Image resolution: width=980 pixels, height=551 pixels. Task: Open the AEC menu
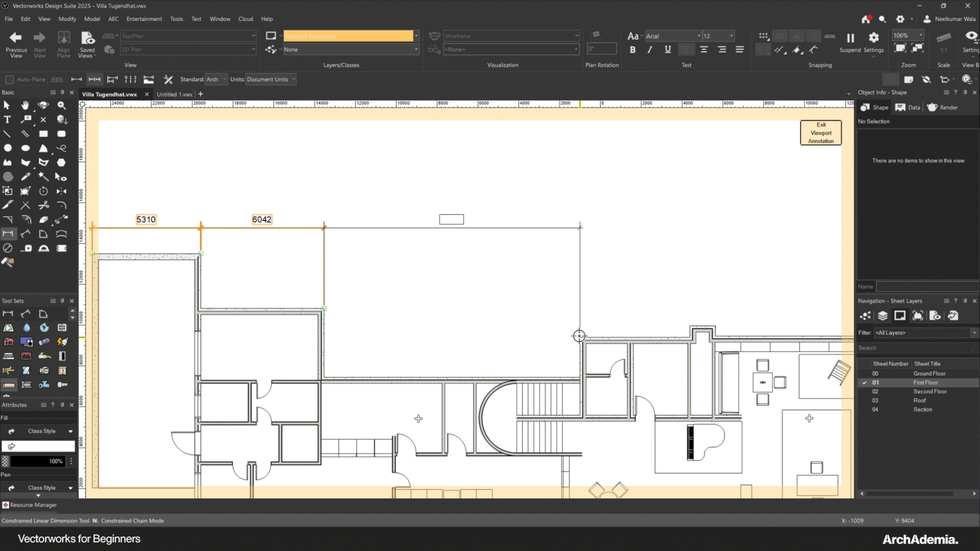coord(113,19)
